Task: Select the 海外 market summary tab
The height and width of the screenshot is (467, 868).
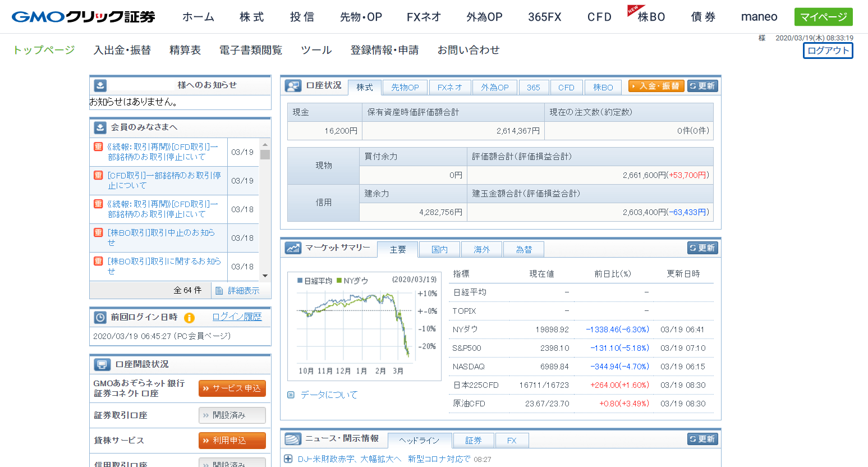Action: [481, 249]
